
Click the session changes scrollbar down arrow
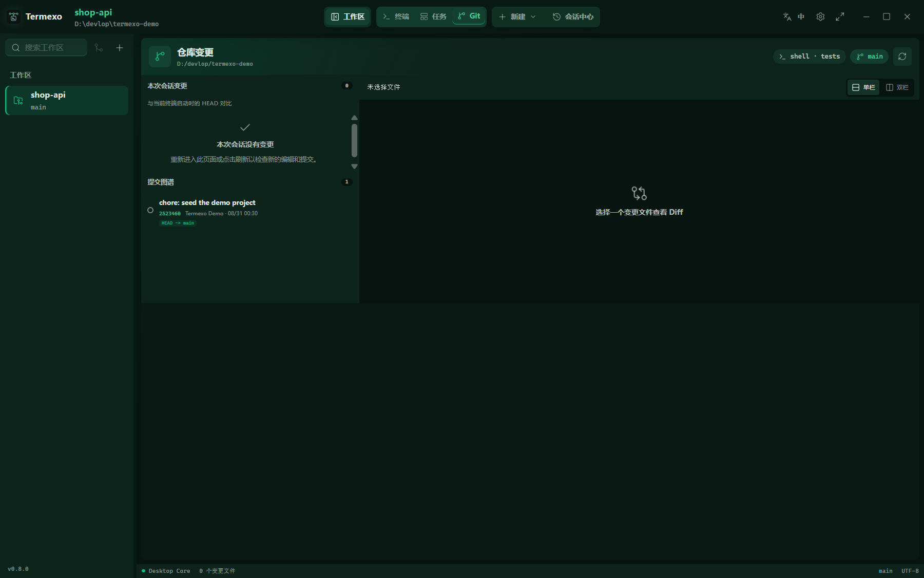pos(354,166)
